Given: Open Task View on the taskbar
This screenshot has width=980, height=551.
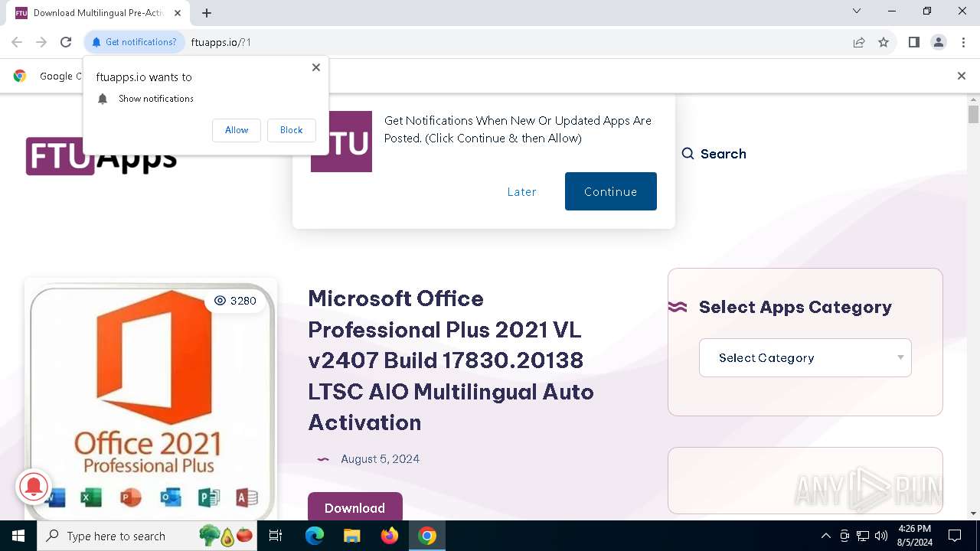Looking at the screenshot, I should point(276,536).
